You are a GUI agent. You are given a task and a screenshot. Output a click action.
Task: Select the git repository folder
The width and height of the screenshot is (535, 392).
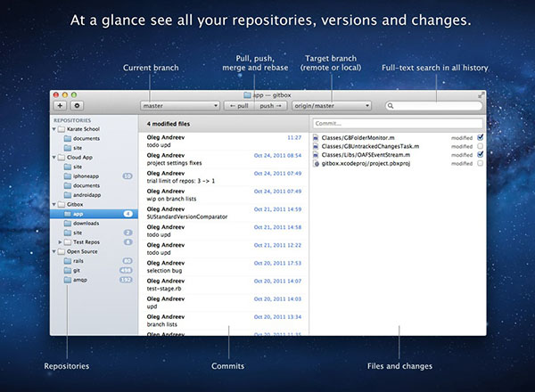pyautogui.click(x=77, y=270)
